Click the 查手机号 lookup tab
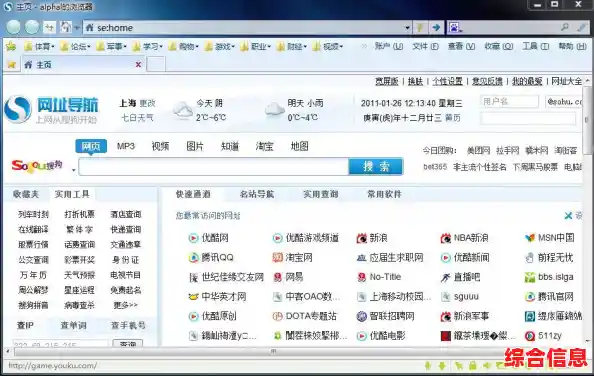Viewport: 594px width, 376px height. click(128, 325)
